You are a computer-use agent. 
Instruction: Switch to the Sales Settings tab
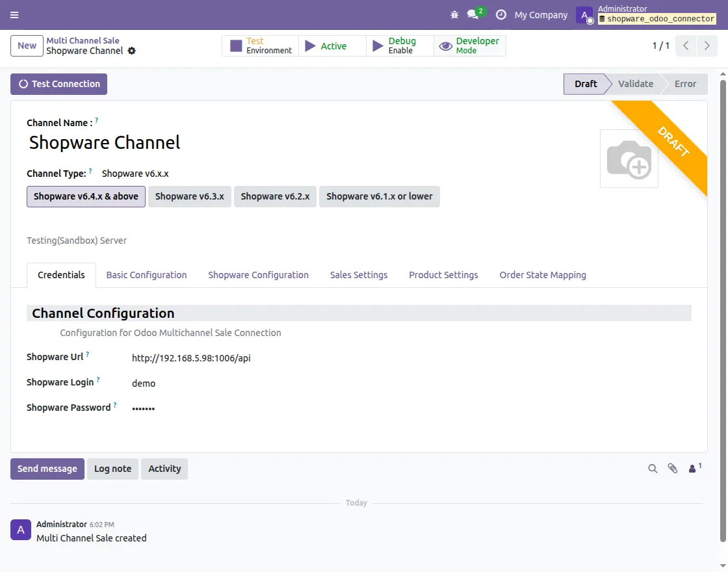[358, 275]
